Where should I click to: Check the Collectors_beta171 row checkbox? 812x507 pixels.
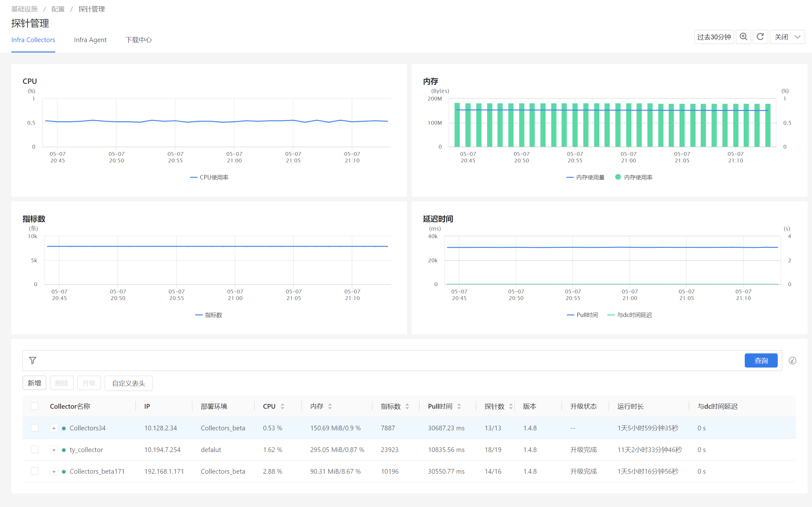tap(35, 472)
